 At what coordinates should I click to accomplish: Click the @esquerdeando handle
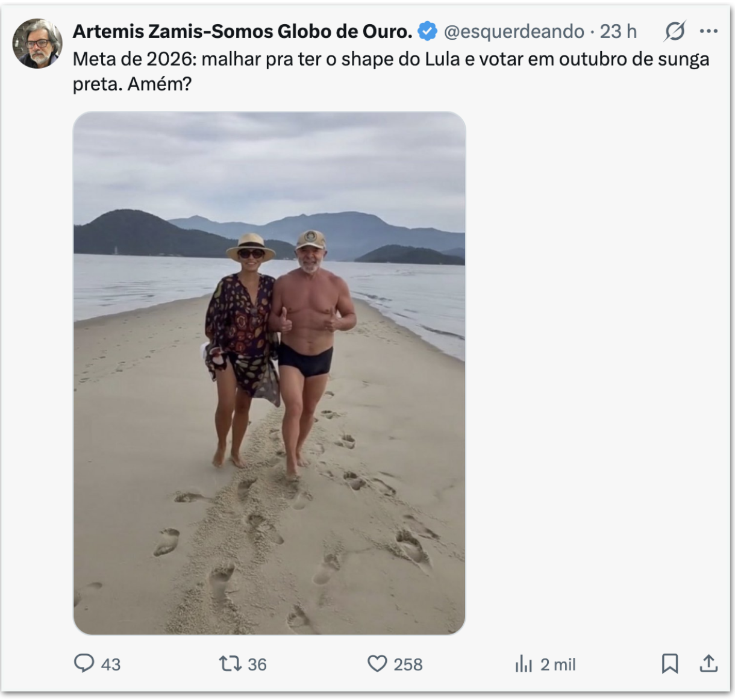514,31
